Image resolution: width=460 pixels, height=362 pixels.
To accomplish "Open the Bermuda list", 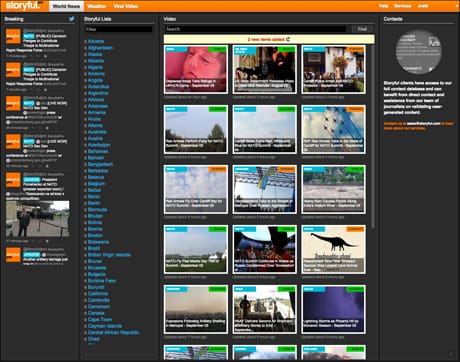I will click(97, 209).
